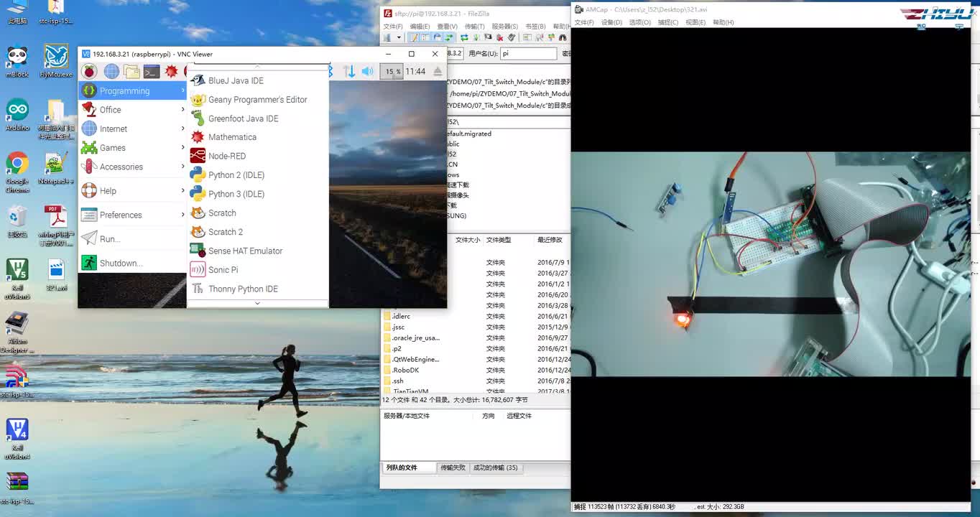
Task: Click the 11:44 clock in Pi panel
Action: click(415, 71)
